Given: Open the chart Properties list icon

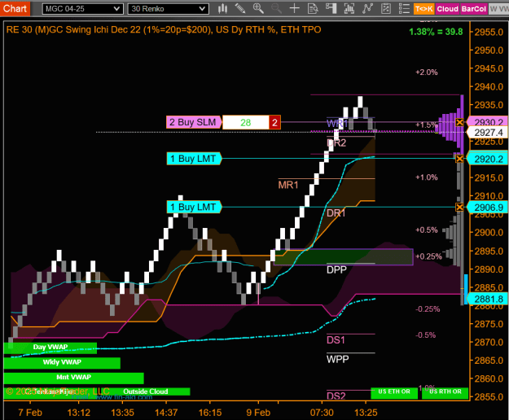Looking at the screenshot, I should coord(404,9).
